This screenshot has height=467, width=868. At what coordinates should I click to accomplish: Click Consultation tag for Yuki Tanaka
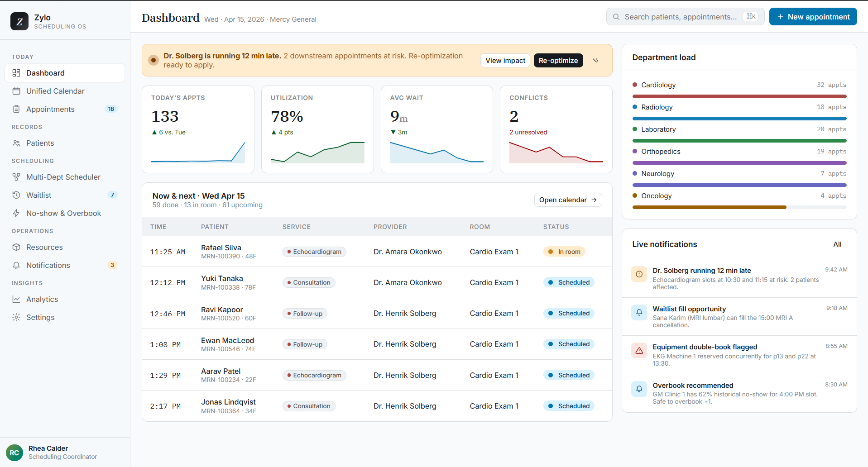[x=309, y=282]
